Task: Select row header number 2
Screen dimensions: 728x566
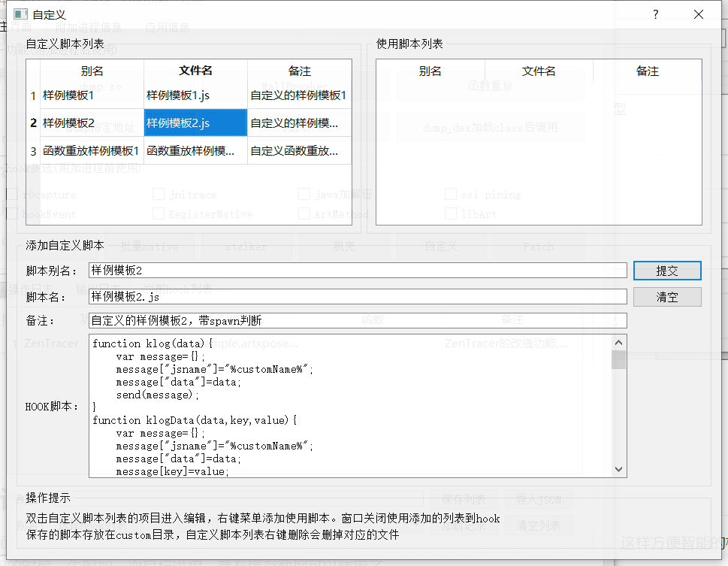Action: (x=33, y=123)
